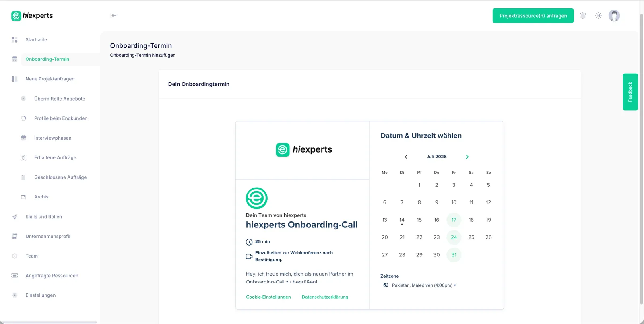The width and height of the screenshot is (644, 324).
Task: Click the Skills und Rollen rocket icon
Action: [14, 217]
